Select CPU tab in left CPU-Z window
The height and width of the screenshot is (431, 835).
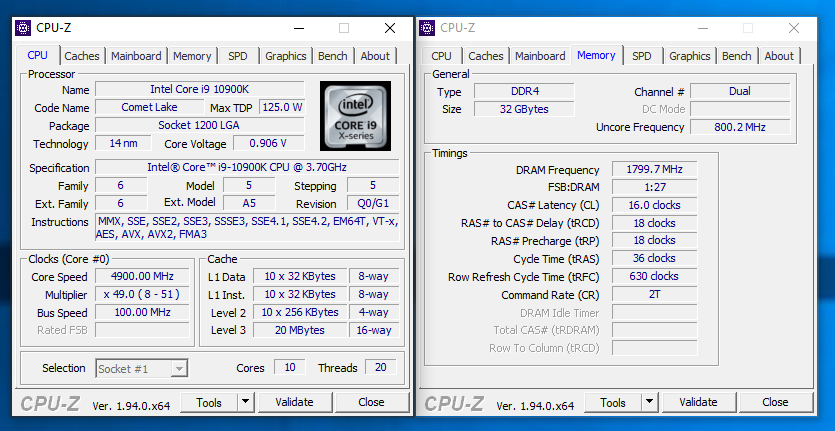click(37, 55)
